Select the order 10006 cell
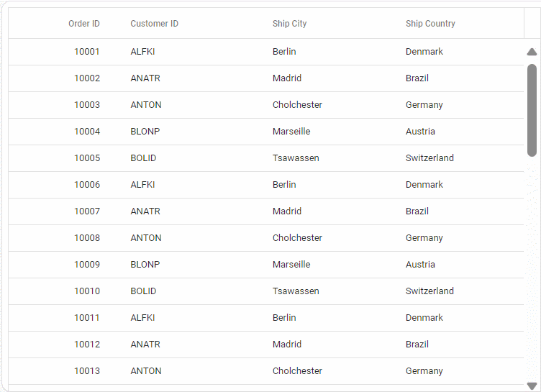The height and width of the screenshot is (392, 541). point(87,185)
